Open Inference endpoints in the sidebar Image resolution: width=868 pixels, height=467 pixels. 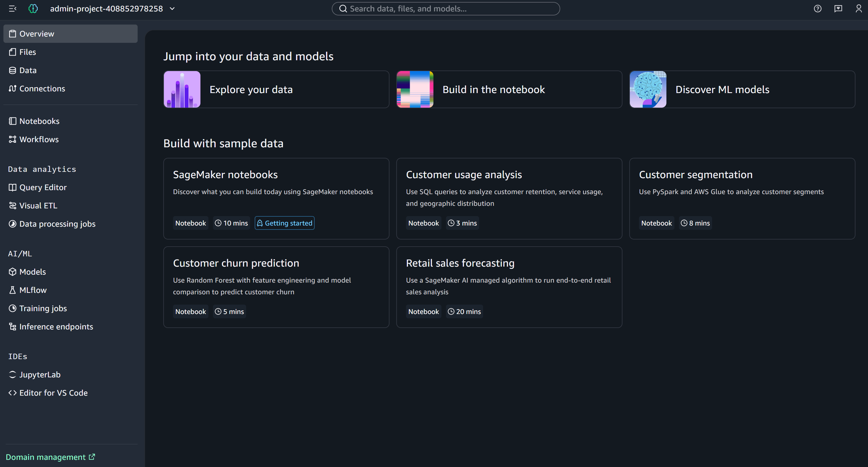tap(71, 326)
